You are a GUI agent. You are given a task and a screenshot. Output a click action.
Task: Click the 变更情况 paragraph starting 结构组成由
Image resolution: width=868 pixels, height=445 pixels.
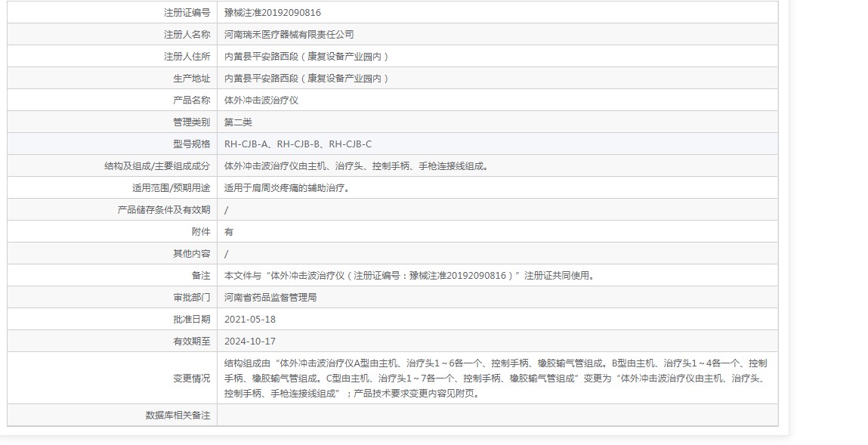tap(496, 379)
